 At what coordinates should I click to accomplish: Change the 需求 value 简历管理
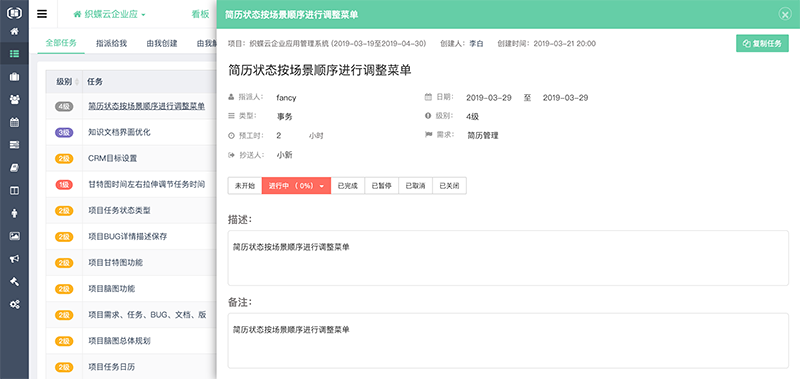pos(483,136)
